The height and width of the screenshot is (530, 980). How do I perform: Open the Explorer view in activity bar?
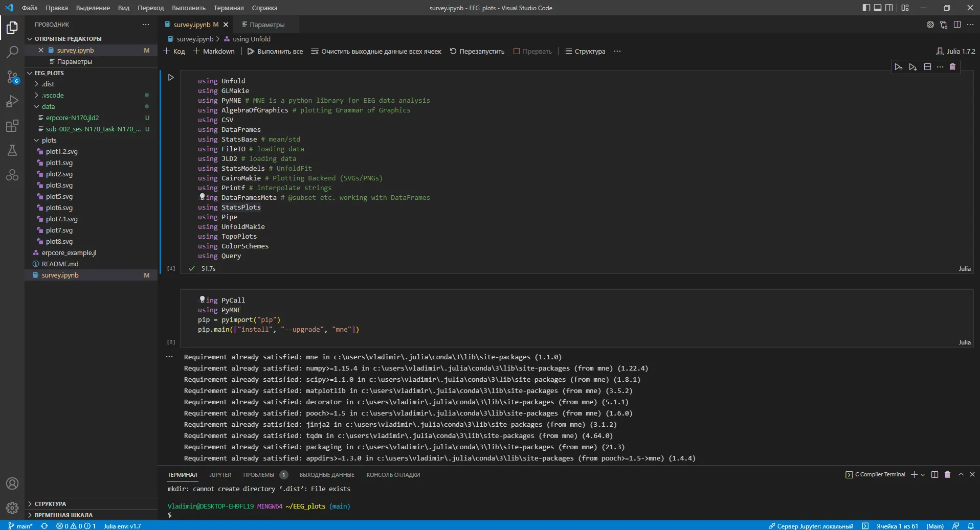12,27
